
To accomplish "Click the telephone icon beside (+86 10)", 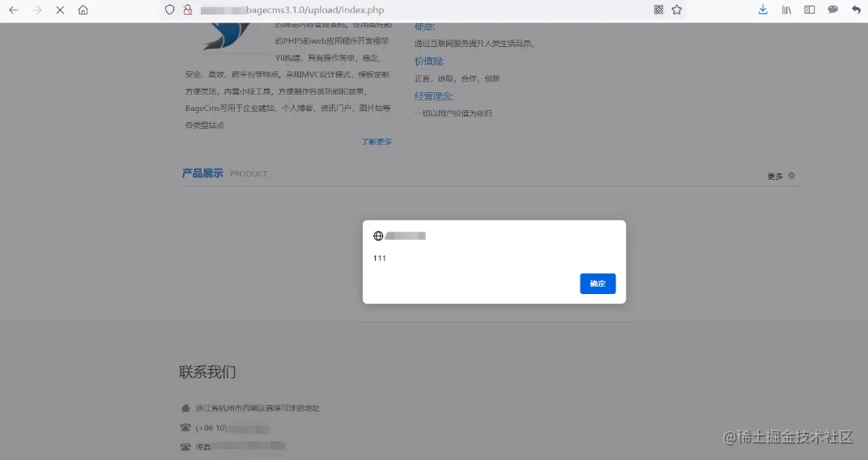I will 185,428.
